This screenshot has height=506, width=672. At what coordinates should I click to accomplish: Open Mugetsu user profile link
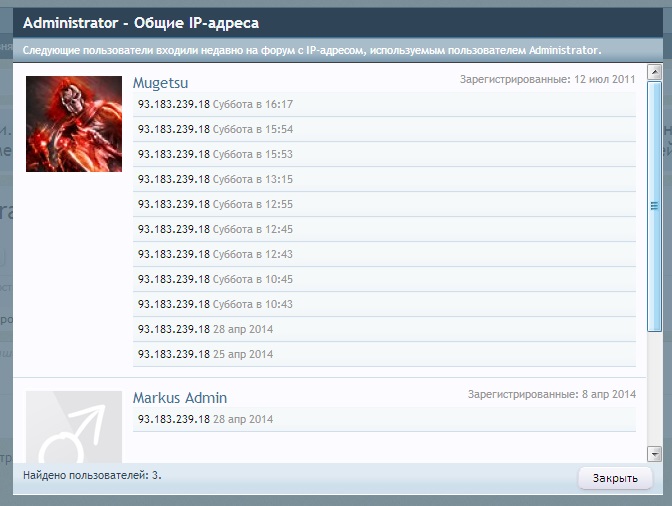click(160, 83)
